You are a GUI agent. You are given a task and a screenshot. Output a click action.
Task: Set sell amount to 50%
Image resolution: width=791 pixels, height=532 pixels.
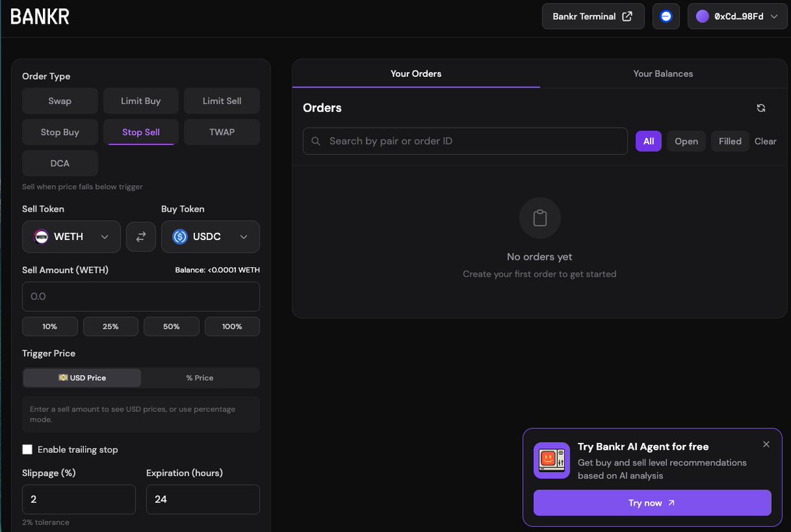point(171,326)
